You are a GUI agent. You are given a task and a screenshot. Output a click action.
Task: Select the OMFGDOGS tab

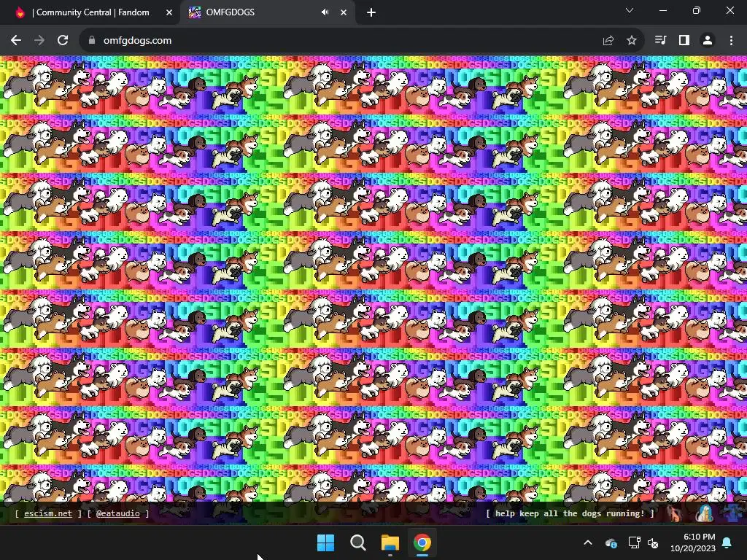tap(268, 12)
